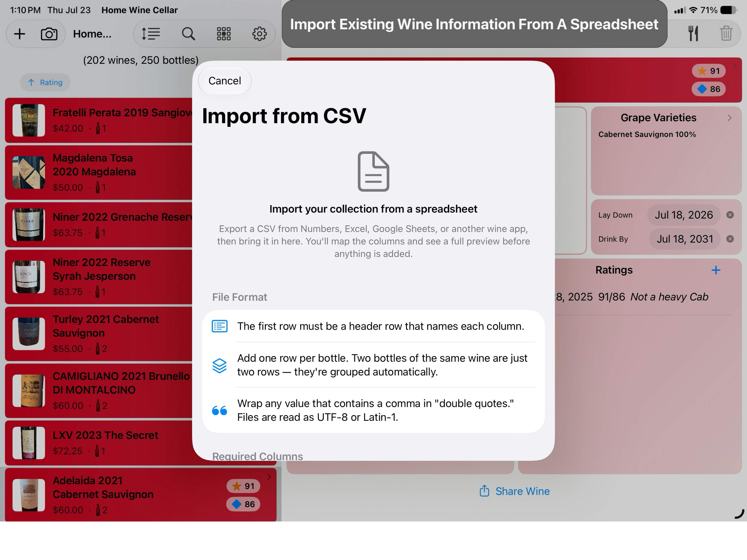Click the document icon in Import dialog

(x=373, y=171)
